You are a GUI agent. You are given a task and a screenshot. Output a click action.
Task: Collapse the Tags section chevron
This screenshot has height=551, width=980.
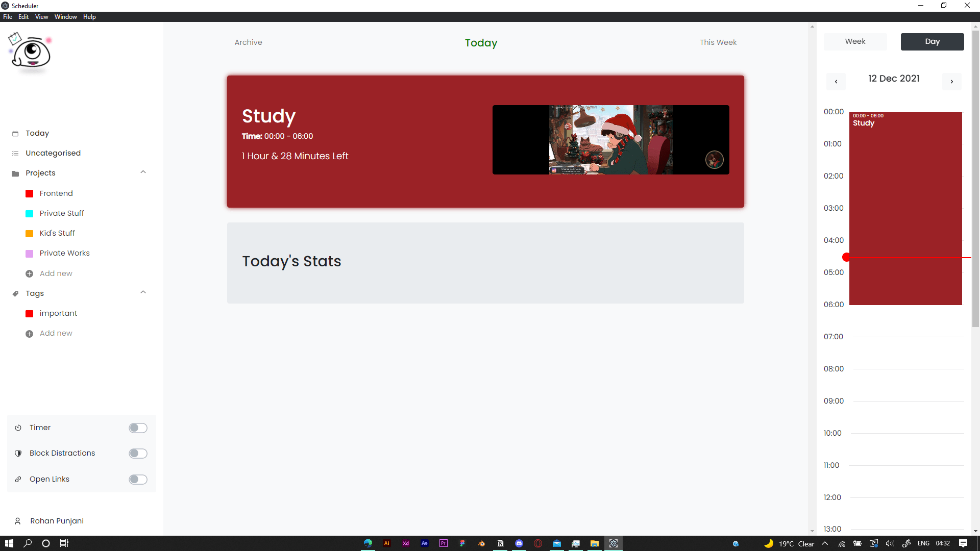[x=143, y=293]
